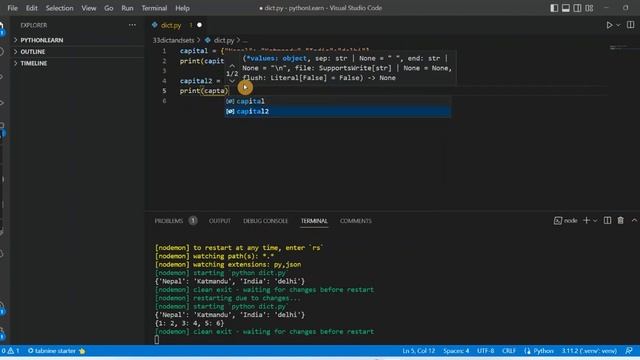Image resolution: width=640 pixels, height=360 pixels.
Task: Split the editor right icon
Action: [x=631, y=25]
